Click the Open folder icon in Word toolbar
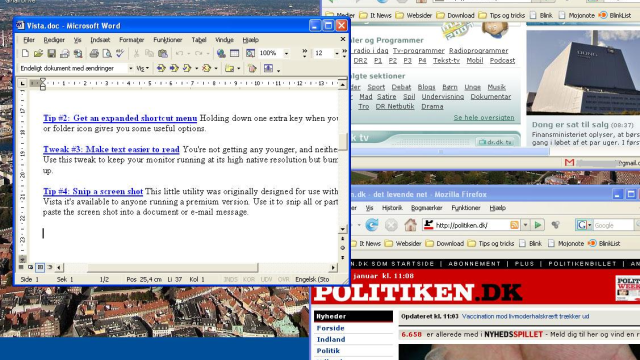640x360 pixels. (x=38, y=53)
